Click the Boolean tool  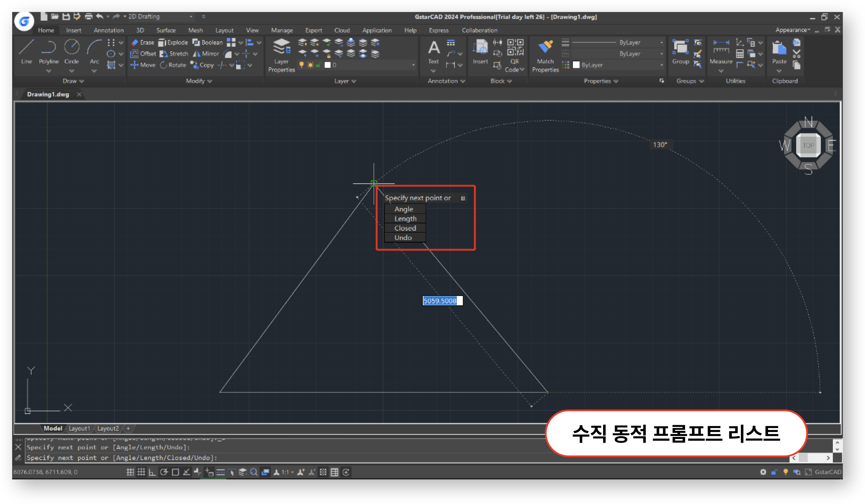208,42
